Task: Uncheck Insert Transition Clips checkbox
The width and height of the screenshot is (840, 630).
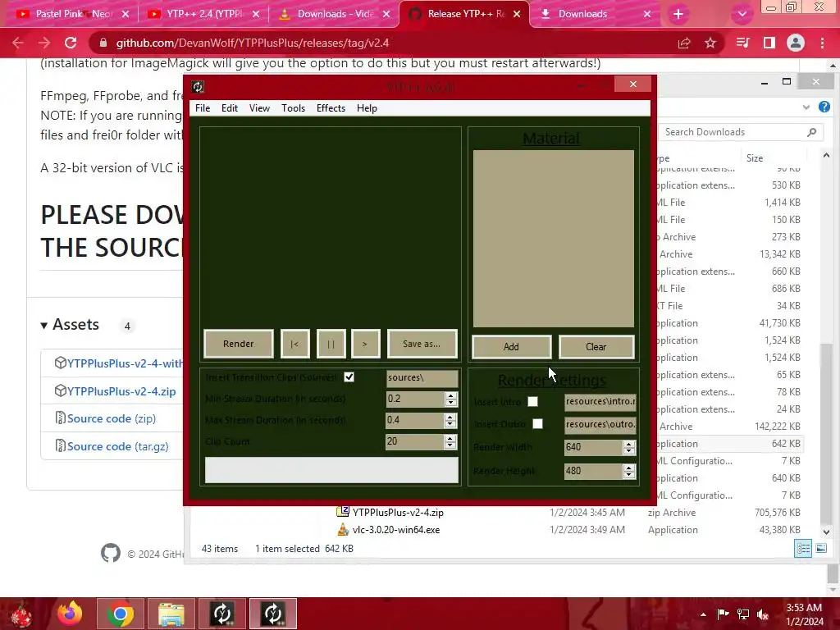Action: click(349, 377)
